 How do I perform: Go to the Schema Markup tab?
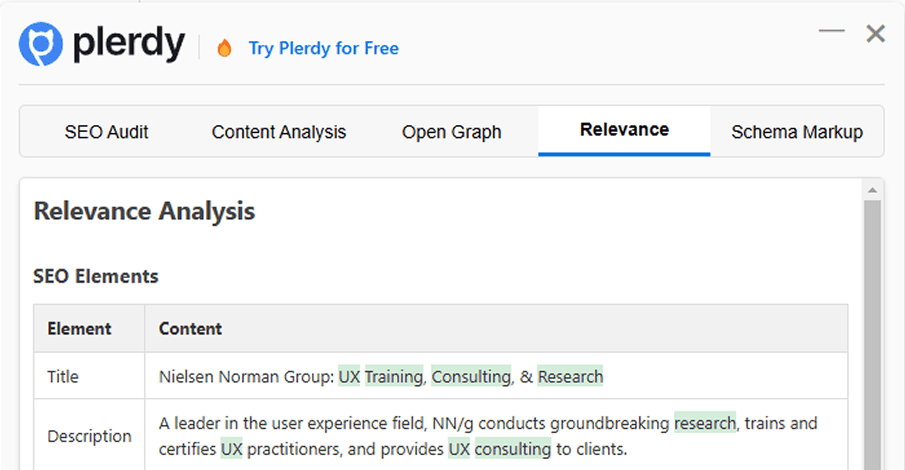[797, 132]
